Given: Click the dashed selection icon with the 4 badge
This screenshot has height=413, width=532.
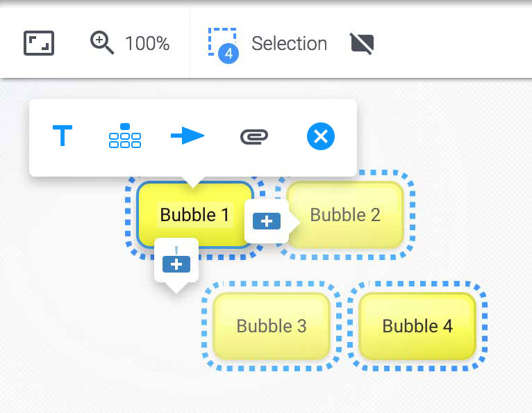Looking at the screenshot, I should pyautogui.click(x=223, y=45).
